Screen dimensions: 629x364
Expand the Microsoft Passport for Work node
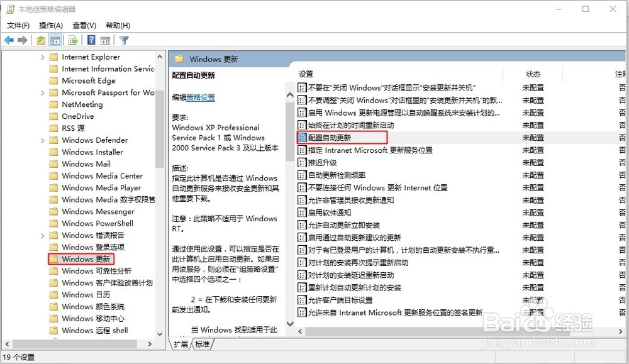[x=43, y=92]
